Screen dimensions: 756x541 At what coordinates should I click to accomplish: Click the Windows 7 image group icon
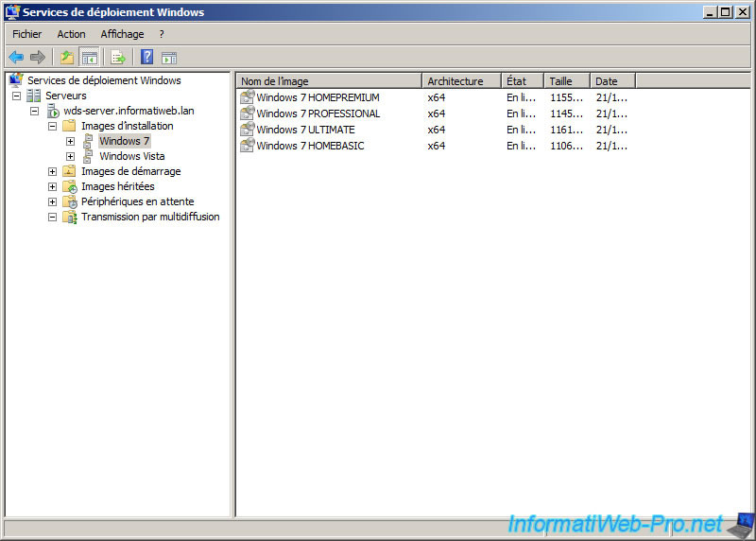coord(88,141)
